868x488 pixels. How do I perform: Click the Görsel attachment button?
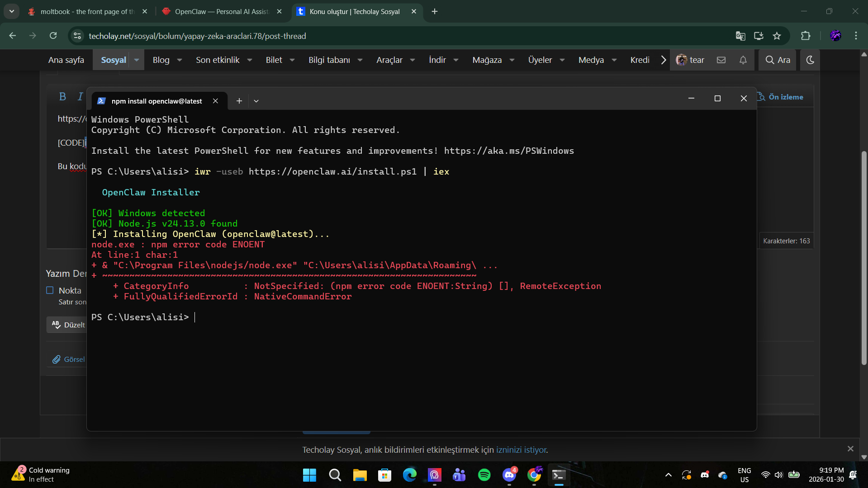69,359
